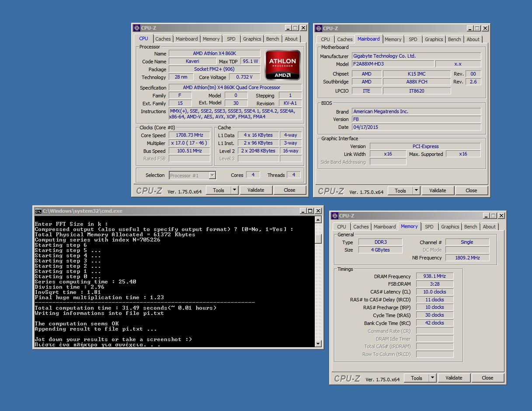
Task: Switch to Mainboard tab in CPU window
Action: click(187, 39)
